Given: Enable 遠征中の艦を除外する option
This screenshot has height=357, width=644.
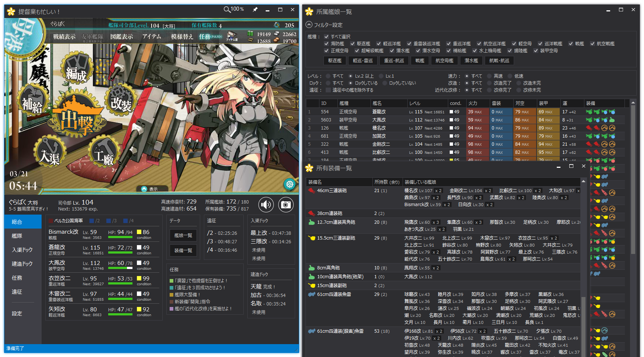Looking at the screenshot, I should point(328,90).
